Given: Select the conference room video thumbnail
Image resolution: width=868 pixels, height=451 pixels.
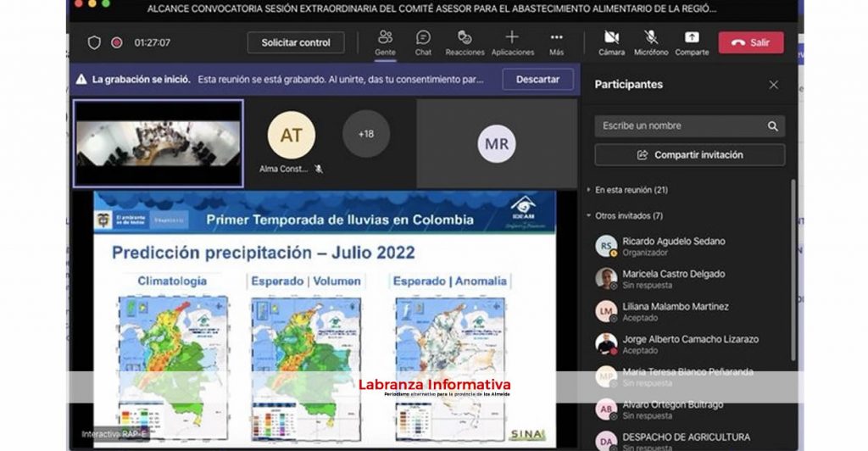Looking at the screenshot, I should [x=159, y=142].
